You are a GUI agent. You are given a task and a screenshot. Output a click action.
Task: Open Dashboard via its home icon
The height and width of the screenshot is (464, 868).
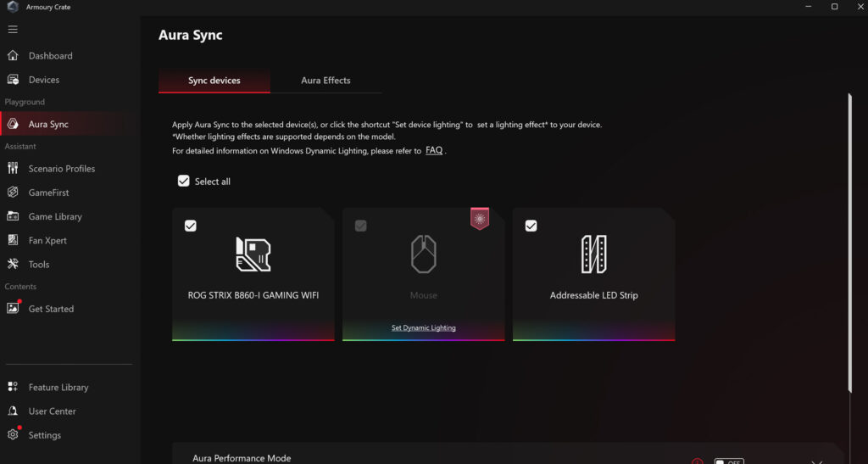13,55
